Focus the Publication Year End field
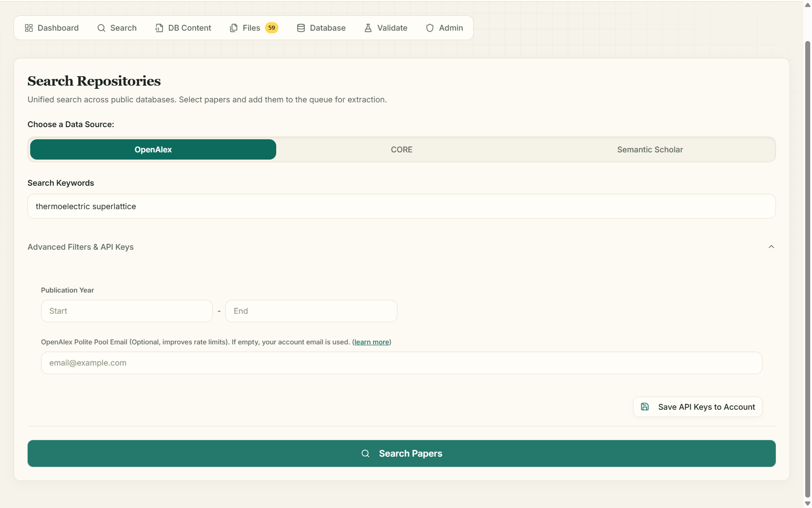The width and height of the screenshot is (812, 508). pyautogui.click(x=311, y=311)
